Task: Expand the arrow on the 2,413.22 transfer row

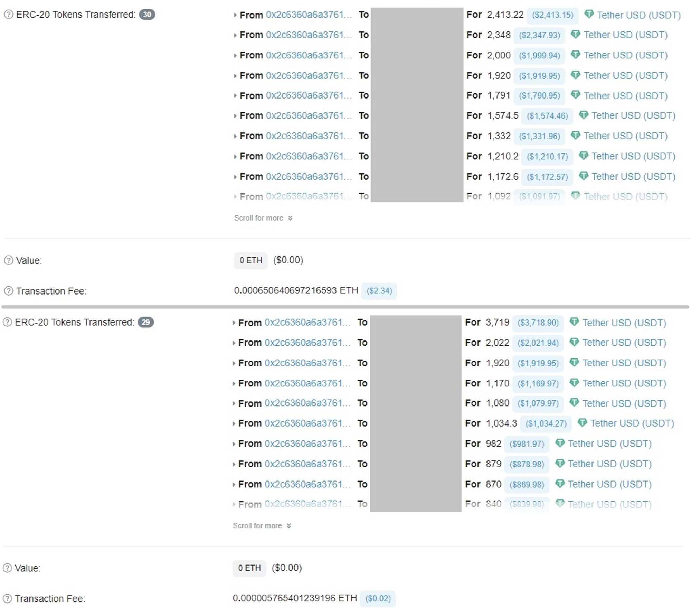Action: click(x=235, y=15)
